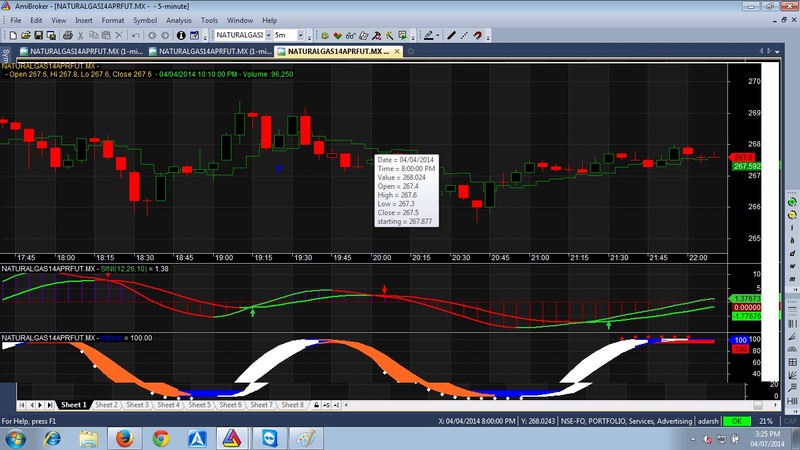
Task: Click the Copy toolbar icon
Action: (x=93, y=35)
